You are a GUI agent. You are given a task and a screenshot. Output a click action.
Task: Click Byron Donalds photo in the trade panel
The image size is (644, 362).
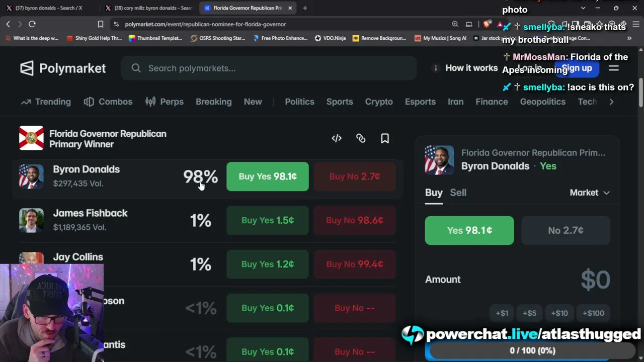pos(439,160)
